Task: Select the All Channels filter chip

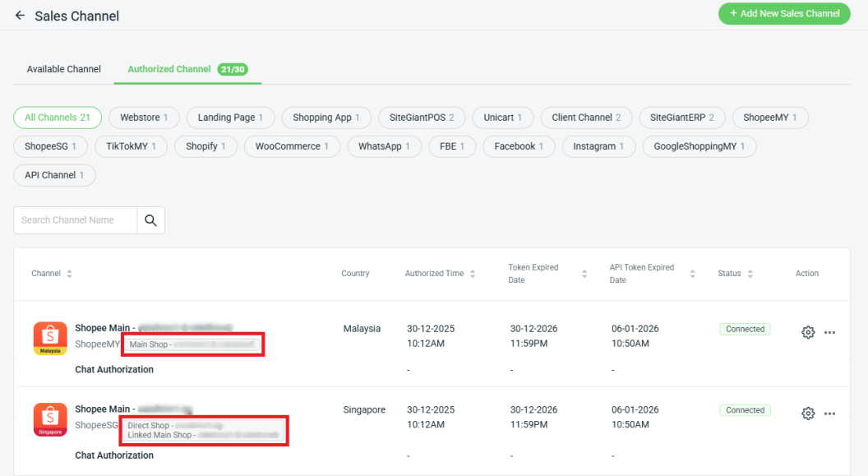Action: (x=58, y=118)
